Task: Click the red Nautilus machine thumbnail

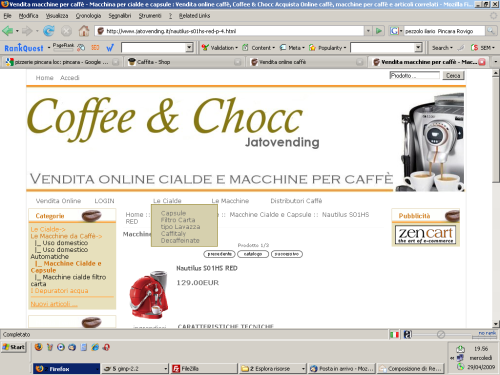Action: coord(149,294)
